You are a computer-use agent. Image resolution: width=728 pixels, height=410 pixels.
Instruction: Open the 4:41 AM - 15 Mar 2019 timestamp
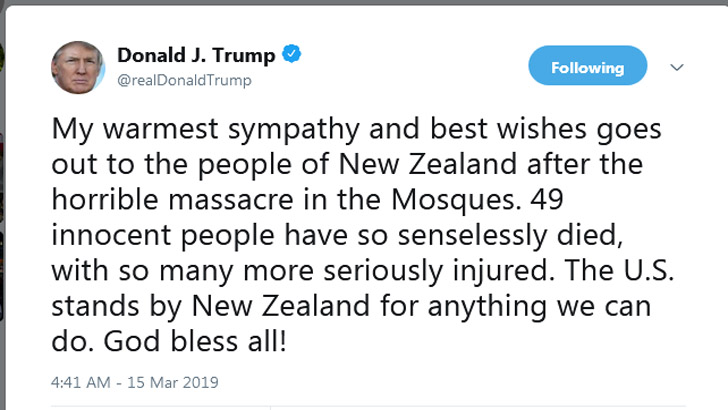[134, 382]
